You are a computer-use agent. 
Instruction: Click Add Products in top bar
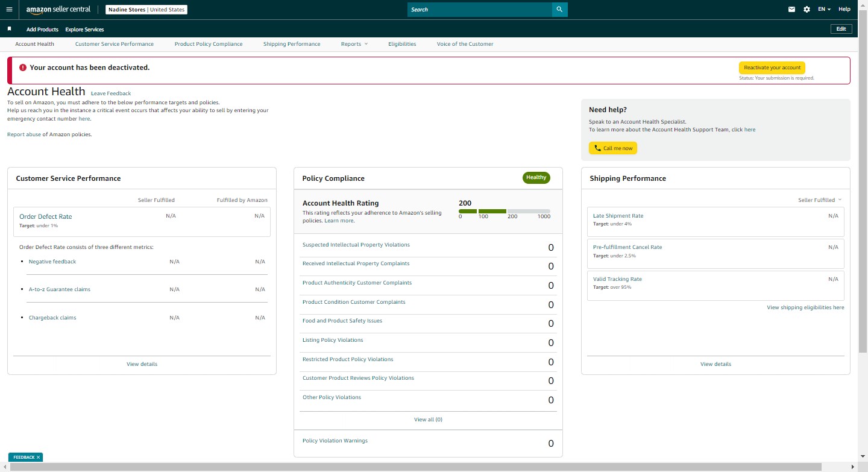(42, 30)
